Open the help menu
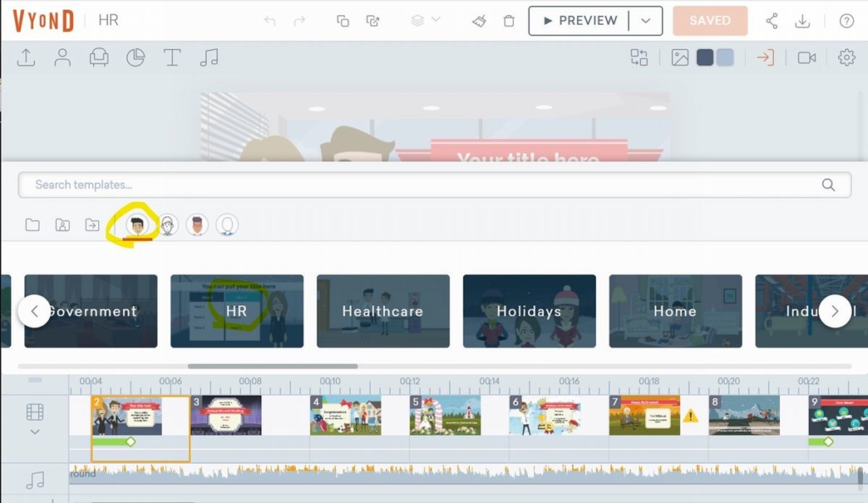Viewport: 868px width, 503px height. pyautogui.click(x=847, y=21)
